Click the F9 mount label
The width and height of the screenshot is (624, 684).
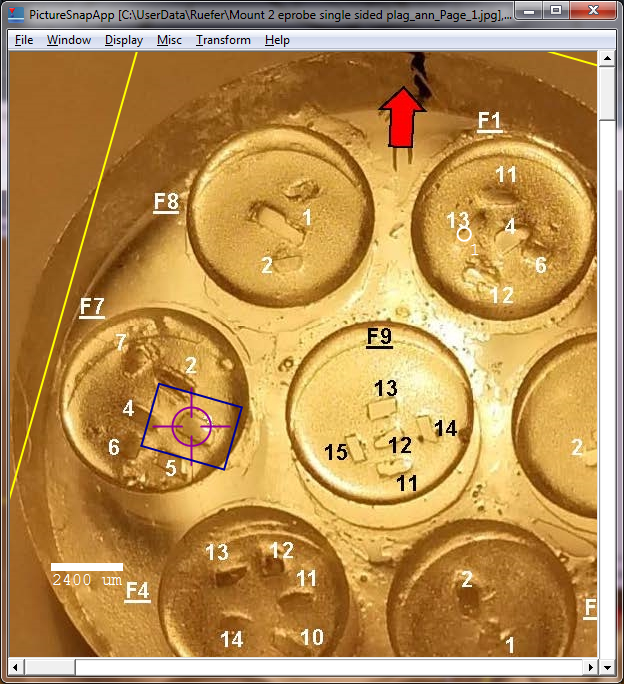379,337
